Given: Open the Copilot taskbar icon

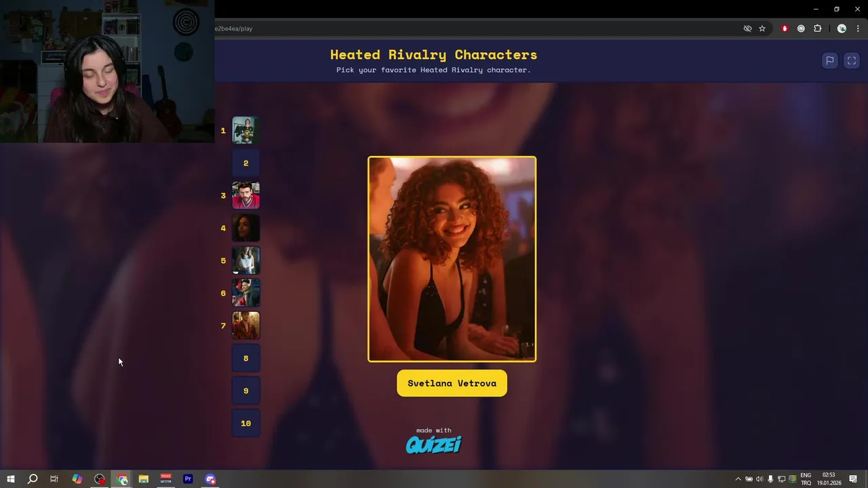Looking at the screenshot, I should pyautogui.click(x=77, y=479).
